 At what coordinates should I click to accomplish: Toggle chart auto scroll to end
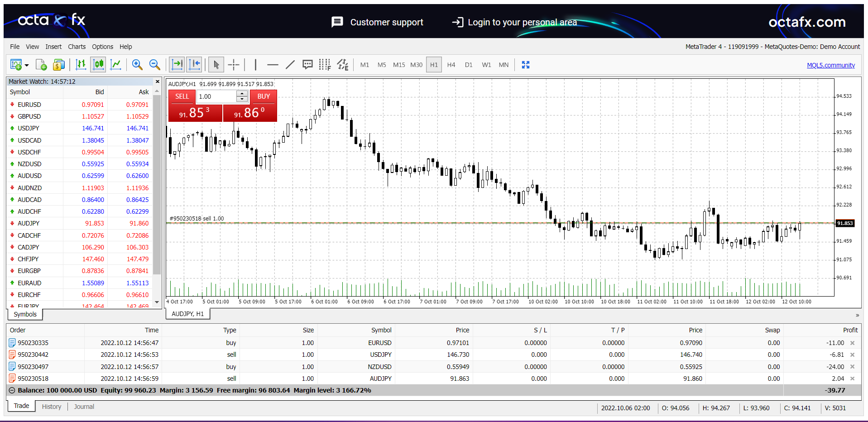[x=177, y=65]
